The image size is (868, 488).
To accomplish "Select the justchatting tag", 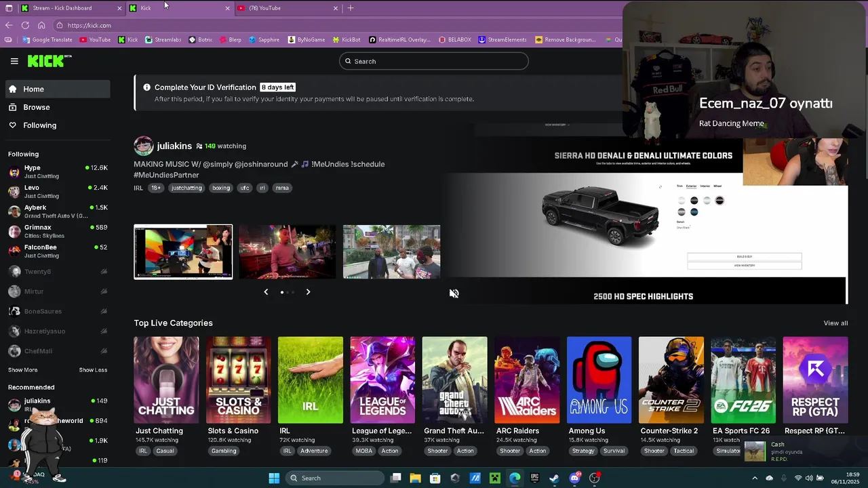I will pos(186,188).
